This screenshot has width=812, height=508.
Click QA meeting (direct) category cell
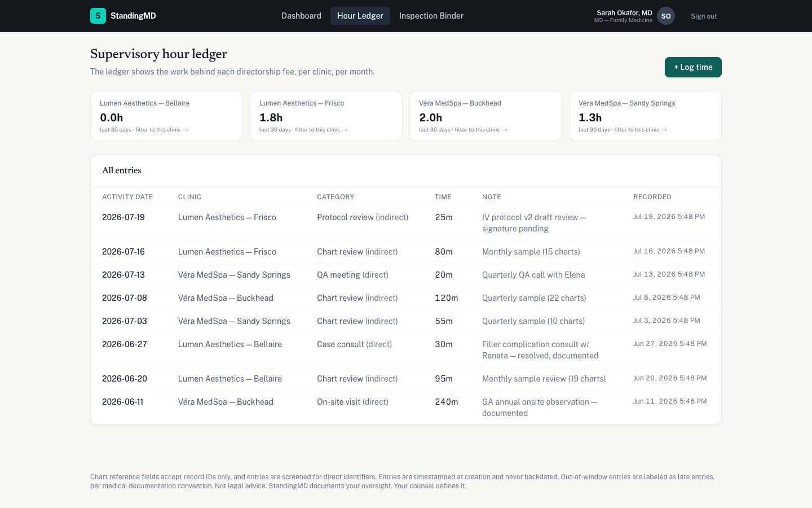(x=352, y=275)
